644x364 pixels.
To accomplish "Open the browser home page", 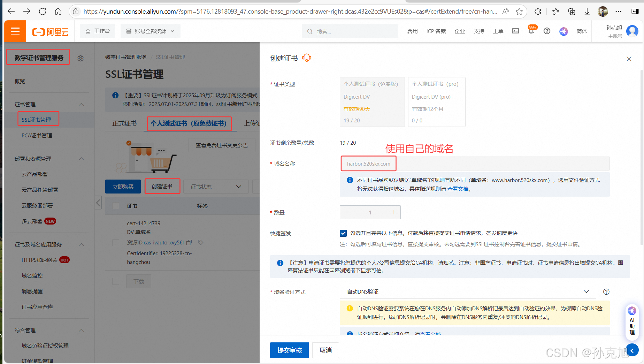I will tap(58, 12).
